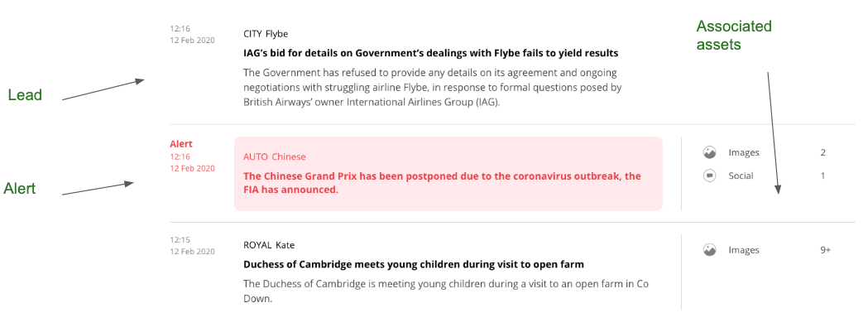This screenshot has height=332, width=868.
Task: Open the Chinese Grand Prix postponed alert headline
Action: [x=442, y=183]
